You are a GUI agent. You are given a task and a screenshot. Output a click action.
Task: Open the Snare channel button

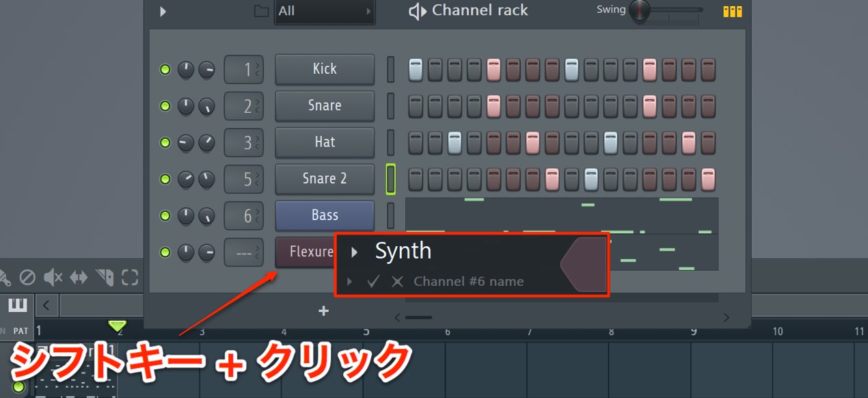pos(325,106)
